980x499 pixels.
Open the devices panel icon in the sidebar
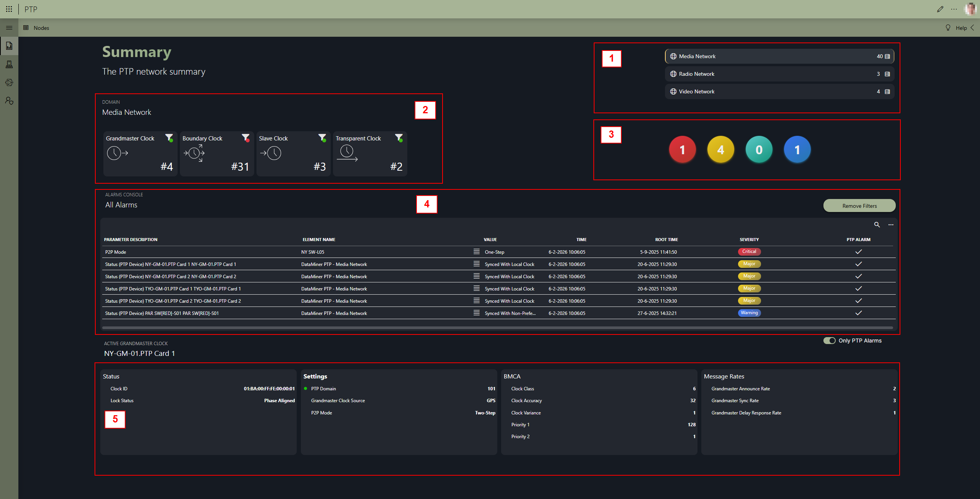point(9,64)
